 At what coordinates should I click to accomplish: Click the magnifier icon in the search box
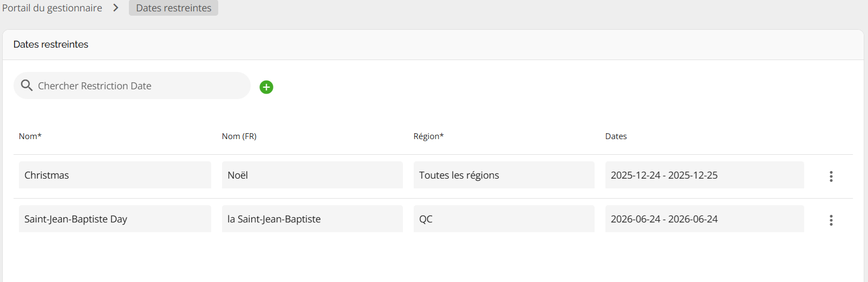(x=27, y=86)
